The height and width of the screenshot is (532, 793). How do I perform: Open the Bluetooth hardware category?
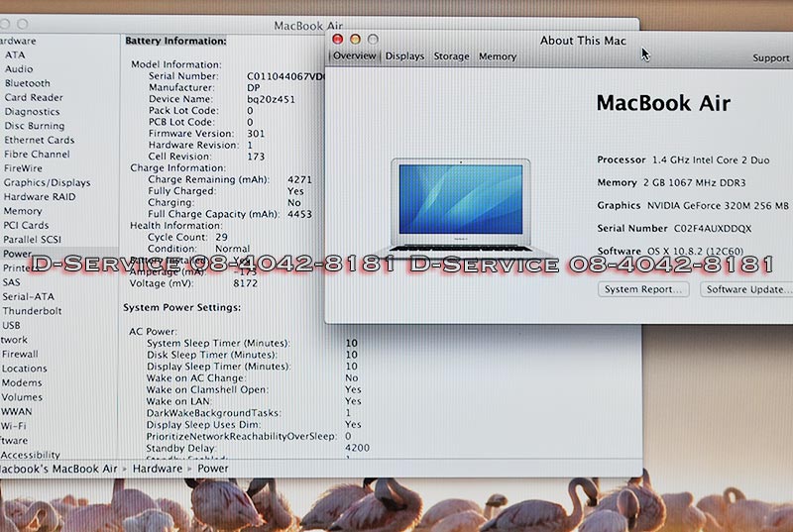(28, 83)
